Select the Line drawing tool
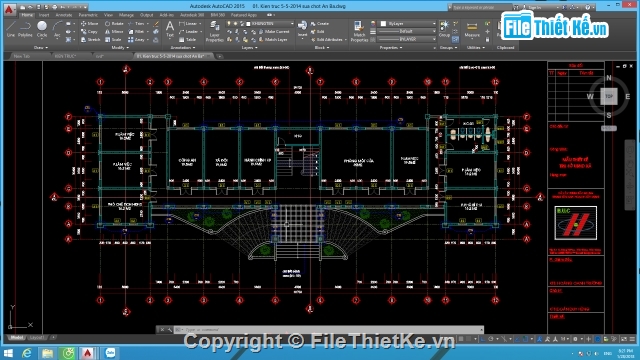Viewport: 640px width, 360px height. click(11, 29)
